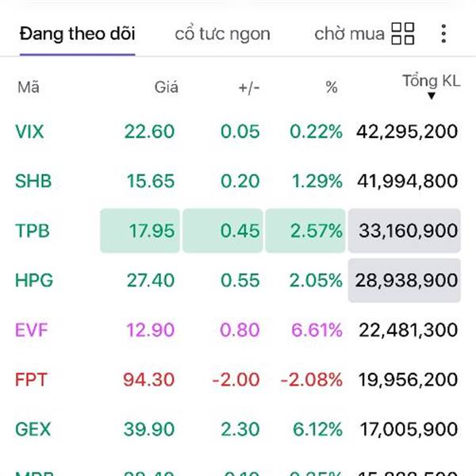
Task: Switch to the Đang theo dõi tab
Action: pos(77,34)
